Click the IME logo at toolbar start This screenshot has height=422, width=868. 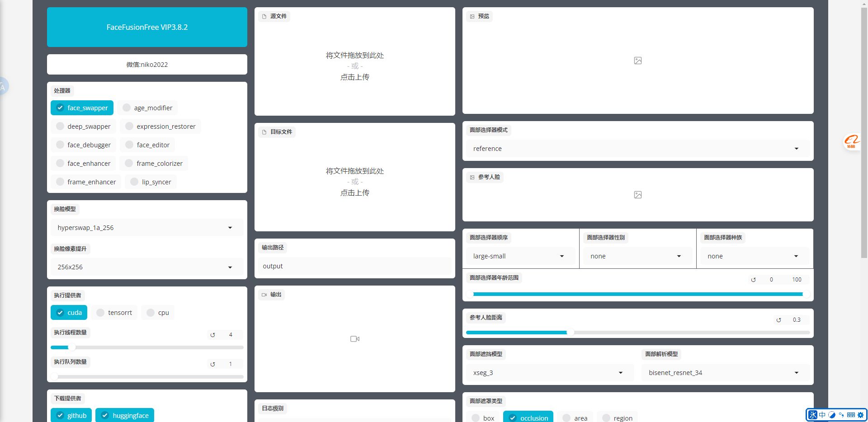pos(813,415)
